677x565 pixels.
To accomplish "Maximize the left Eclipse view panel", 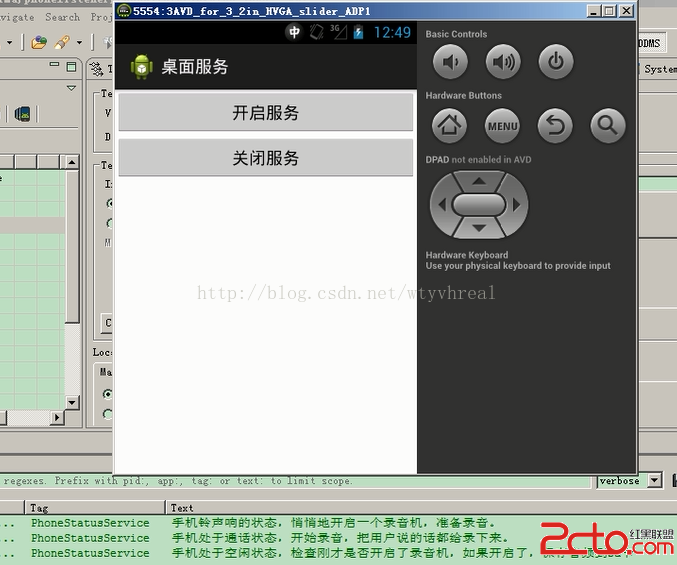I will (71, 66).
